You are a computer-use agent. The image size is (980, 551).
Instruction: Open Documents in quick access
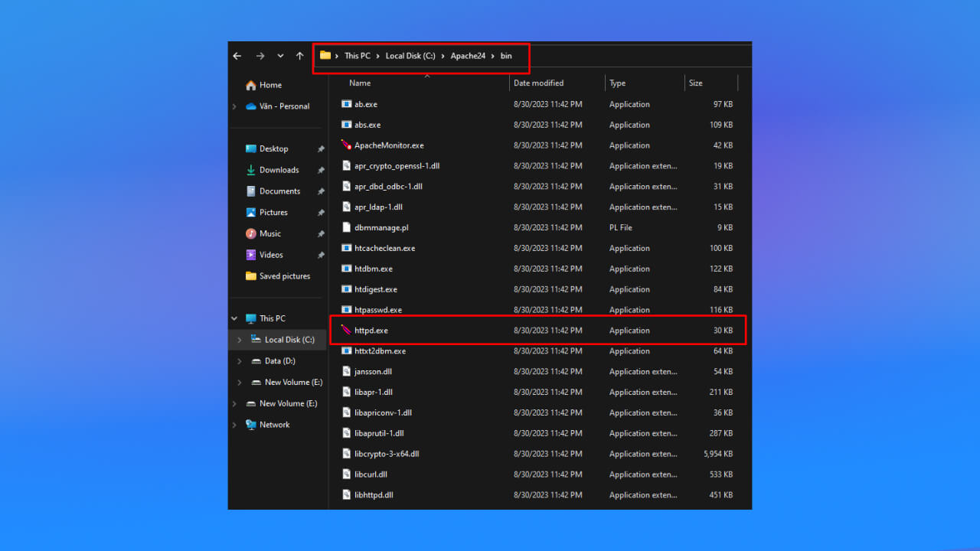pos(279,191)
